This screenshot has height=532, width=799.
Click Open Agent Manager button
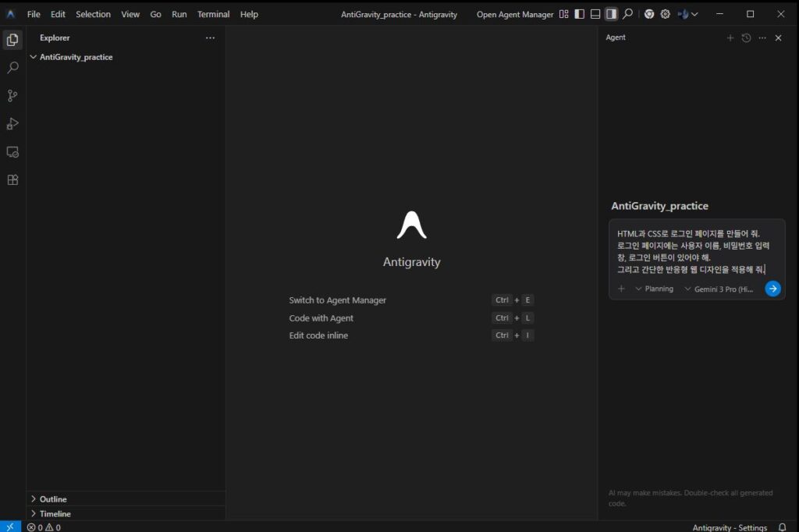(515, 14)
